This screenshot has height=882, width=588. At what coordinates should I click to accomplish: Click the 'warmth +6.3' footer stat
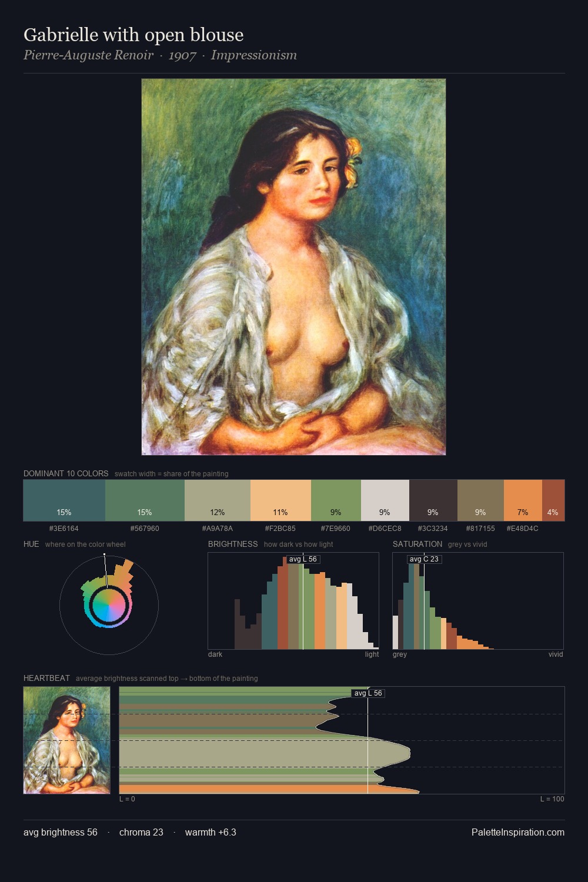click(211, 832)
